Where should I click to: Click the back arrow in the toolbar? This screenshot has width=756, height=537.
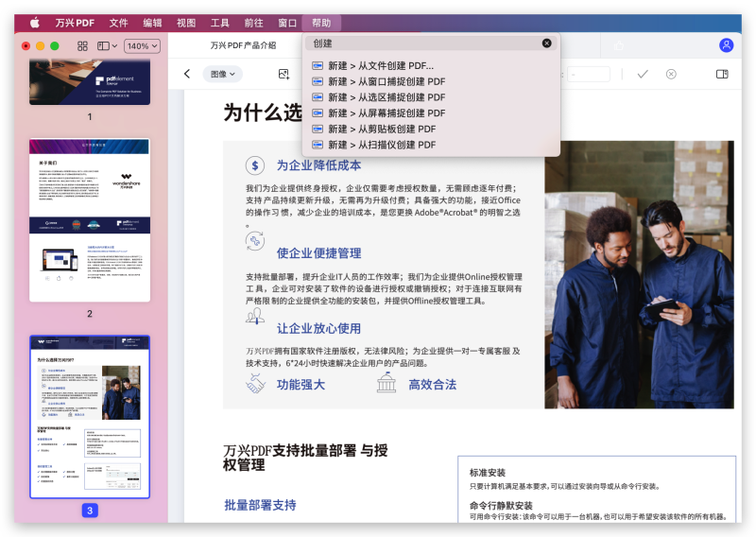187,74
